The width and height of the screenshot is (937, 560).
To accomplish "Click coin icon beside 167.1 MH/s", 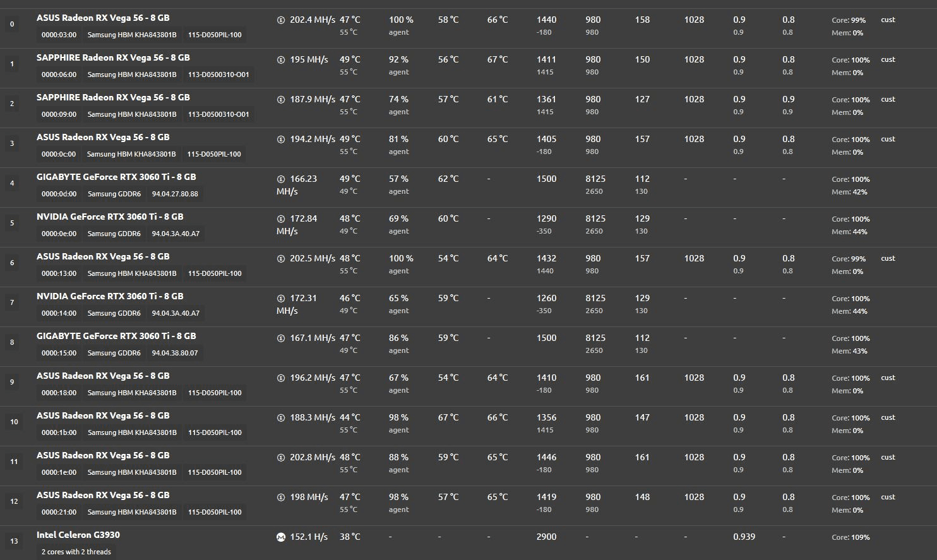I will click(281, 338).
